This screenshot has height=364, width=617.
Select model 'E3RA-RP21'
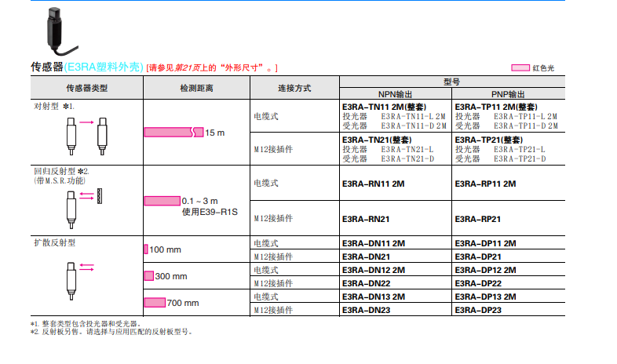click(x=478, y=220)
